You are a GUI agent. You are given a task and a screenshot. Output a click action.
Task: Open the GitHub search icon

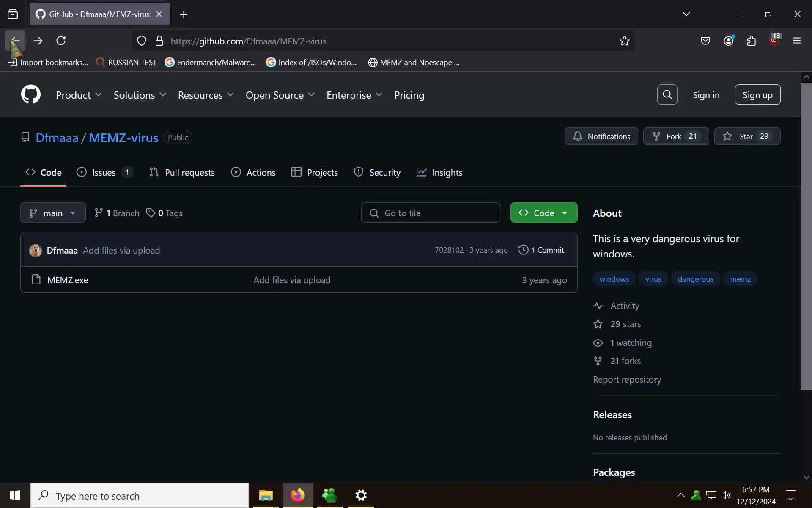click(667, 94)
